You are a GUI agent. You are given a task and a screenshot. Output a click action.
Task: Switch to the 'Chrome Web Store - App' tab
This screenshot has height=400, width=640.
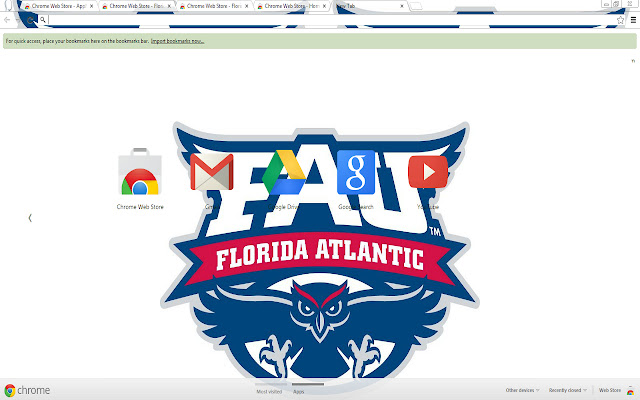click(x=59, y=6)
